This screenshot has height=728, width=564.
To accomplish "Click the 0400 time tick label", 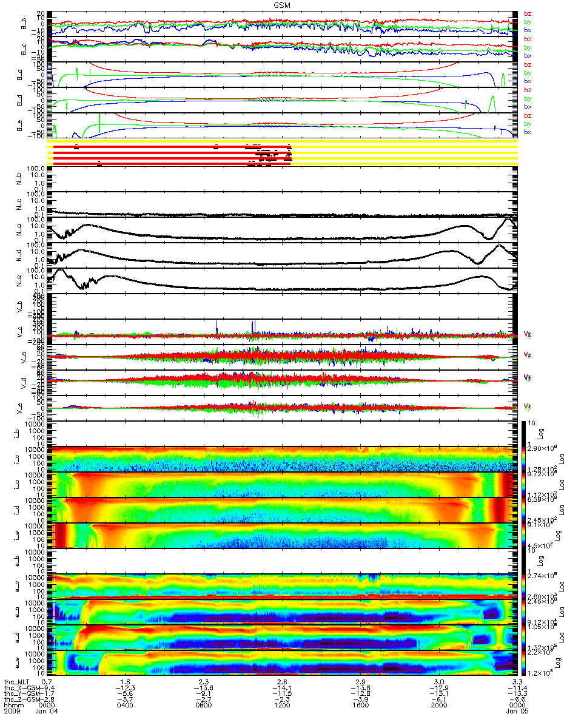I will click(x=126, y=706).
